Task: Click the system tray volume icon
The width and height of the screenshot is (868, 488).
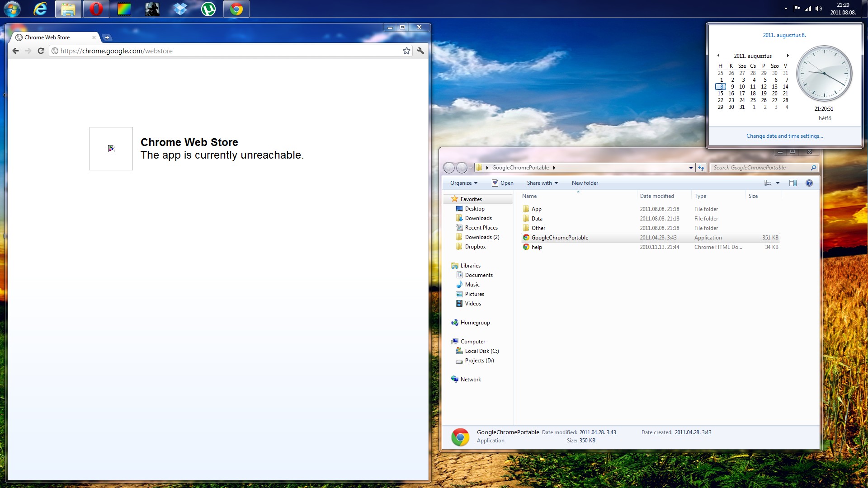Action: click(819, 9)
